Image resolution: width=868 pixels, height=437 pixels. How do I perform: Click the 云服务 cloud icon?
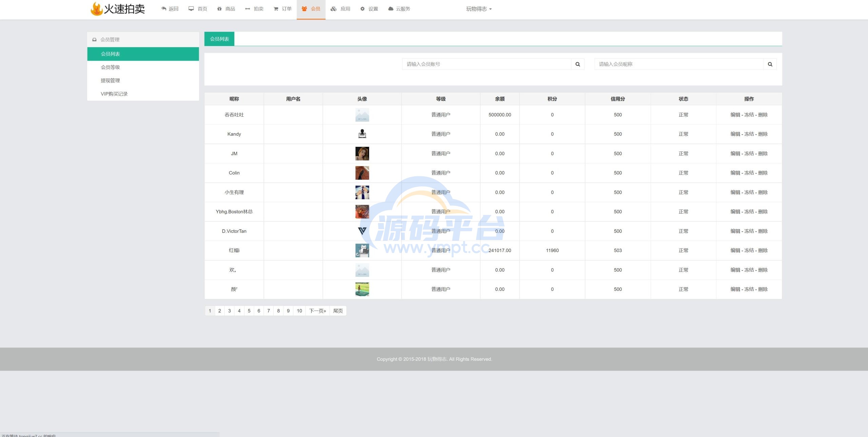(x=391, y=9)
